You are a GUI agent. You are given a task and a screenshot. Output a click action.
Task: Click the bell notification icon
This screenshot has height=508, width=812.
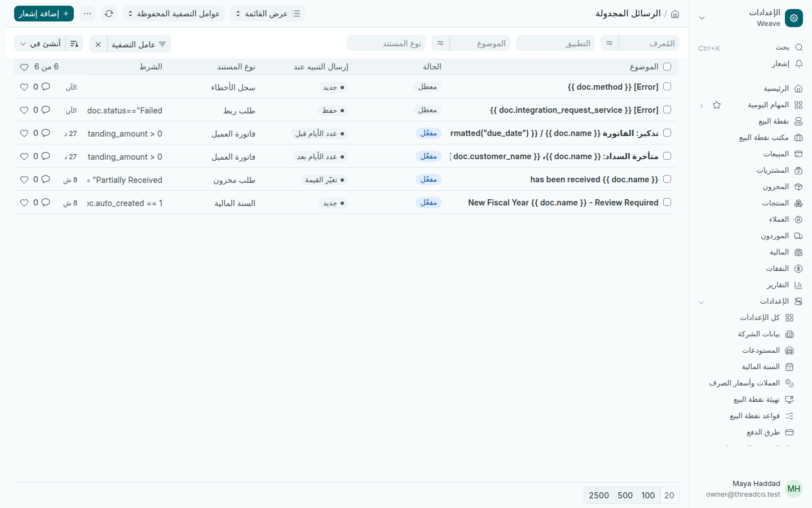(798, 64)
